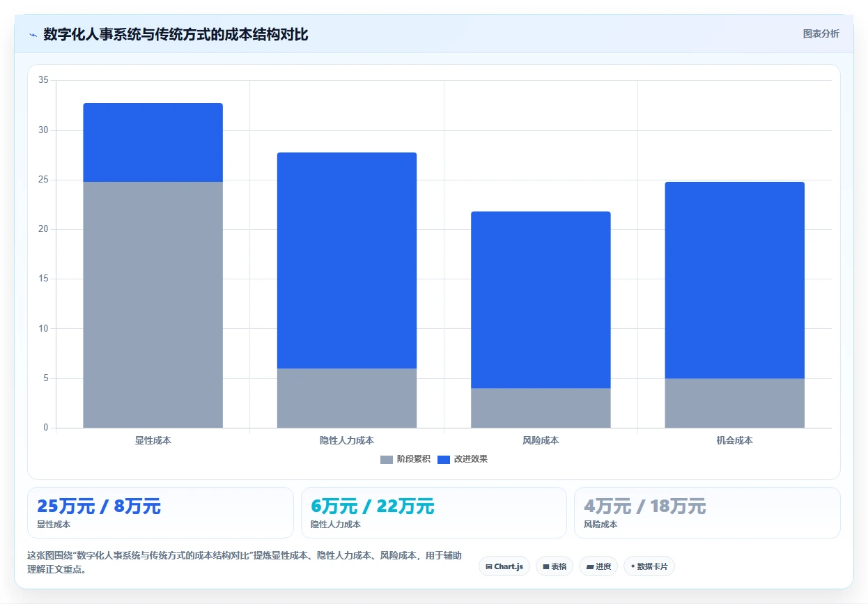The width and height of the screenshot is (868, 604).
Task: Click the icon inside the 表格 chip
Action: pos(546,566)
